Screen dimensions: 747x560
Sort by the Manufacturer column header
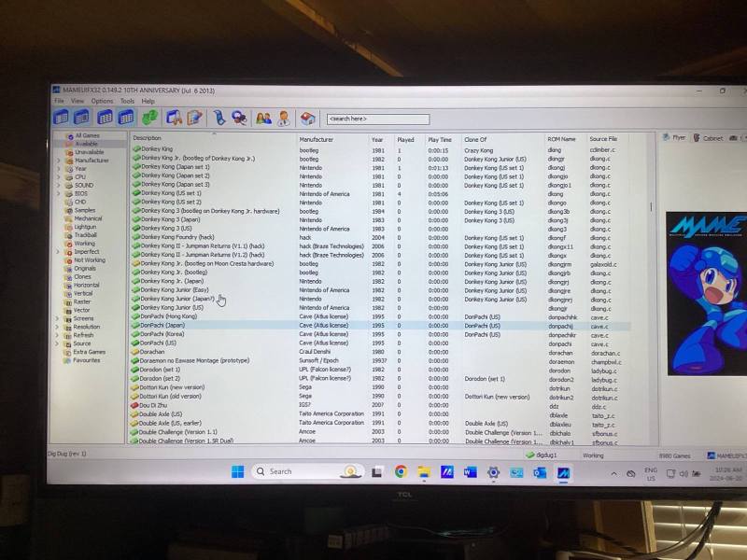tap(332, 139)
